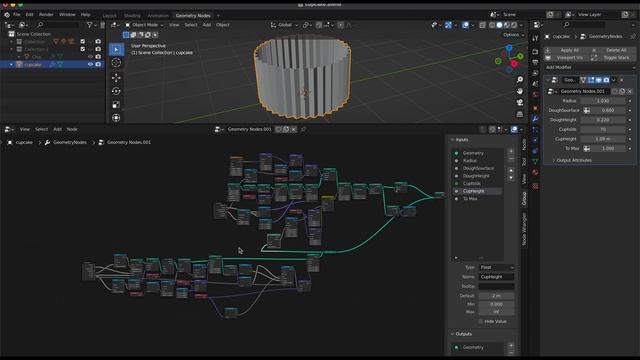Open the node editor Add menu
The width and height of the screenshot is (640, 360).
(x=58, y=129)
